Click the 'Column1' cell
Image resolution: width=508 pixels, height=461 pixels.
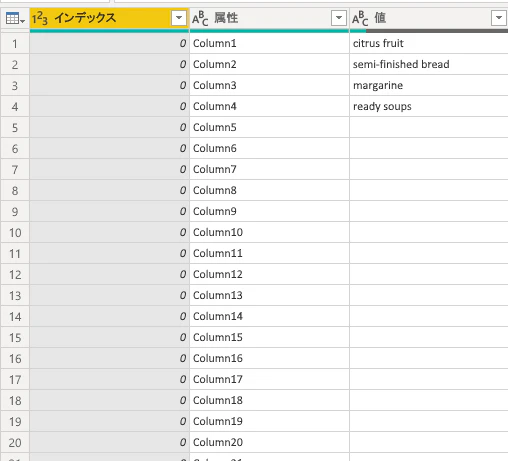coord(269,43)
